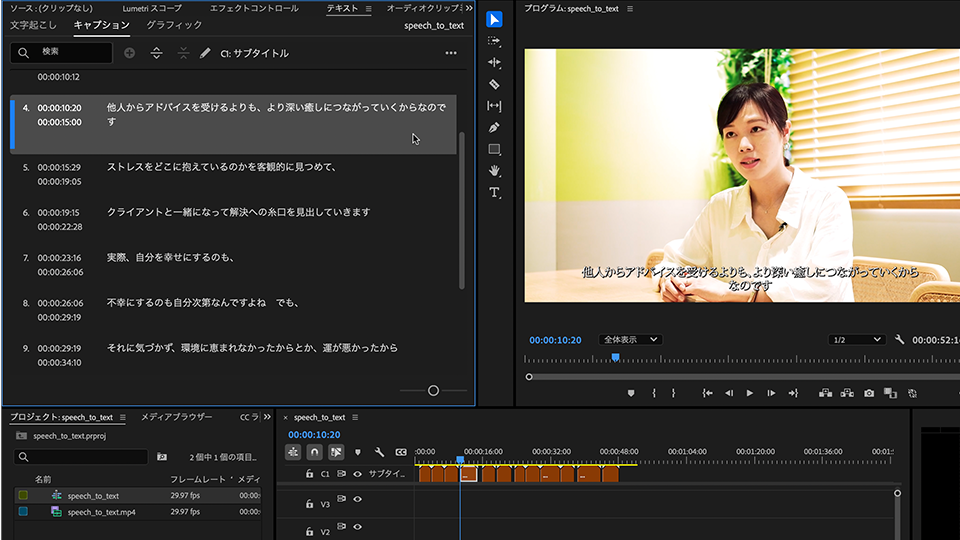This screenshot has height=540, width=960.
Task: Click the pencil edit icon beside サブタイトル
Action: pos(205,53)
